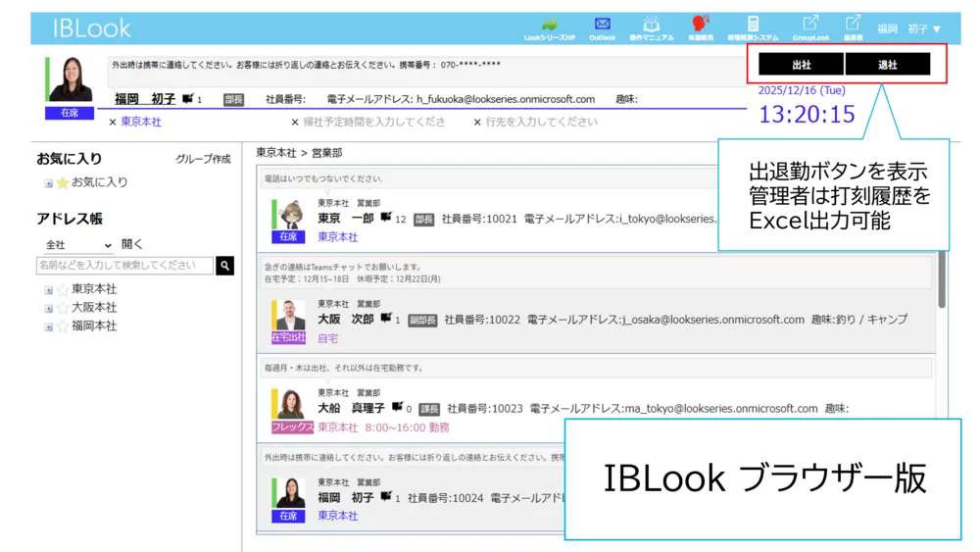Expand the 福岡本社 tree node
Image resolution: width=980 pixels, height=552 pixels.
48,326
